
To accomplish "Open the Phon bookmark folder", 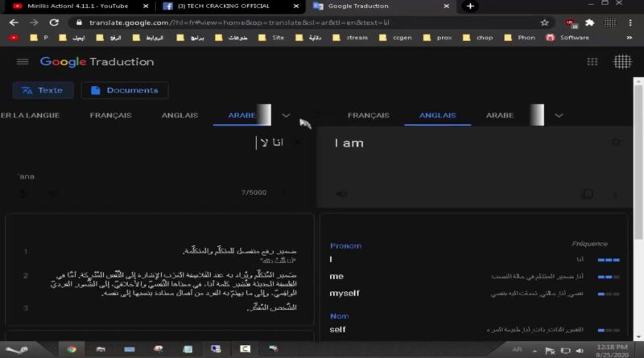I will (x=519, y=37).
